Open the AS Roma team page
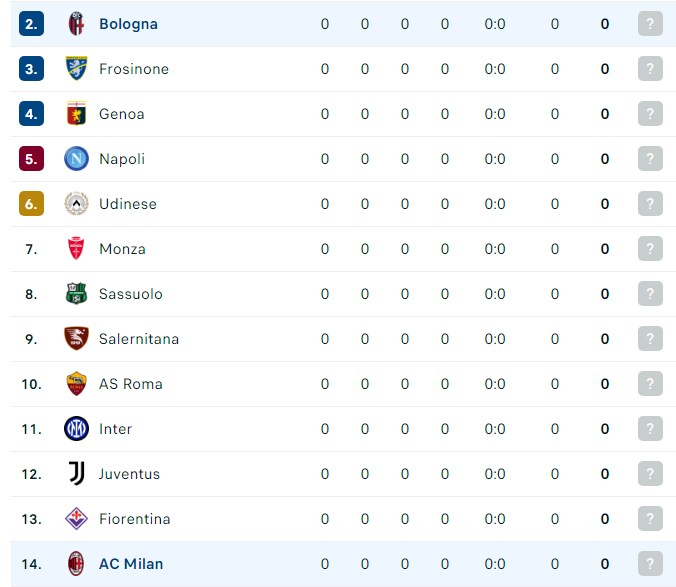Image resolution: width=676 pixels, height=587 pixels. coord(131,384)
